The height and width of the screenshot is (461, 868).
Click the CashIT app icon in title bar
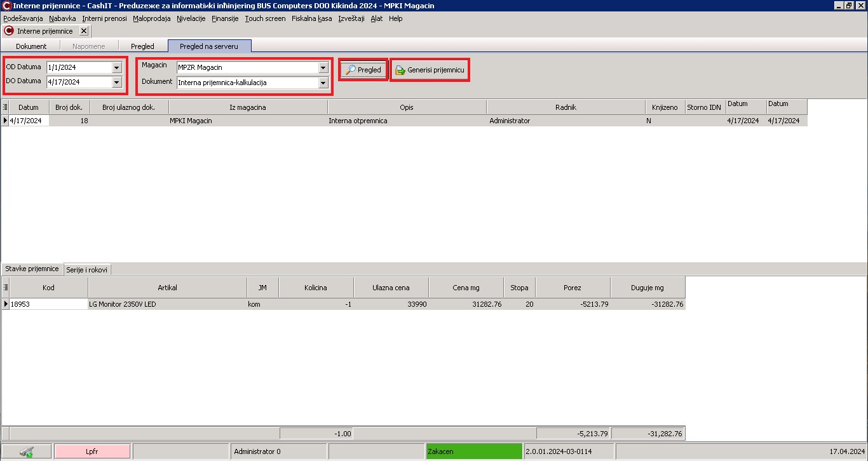(x=6, y=6)
